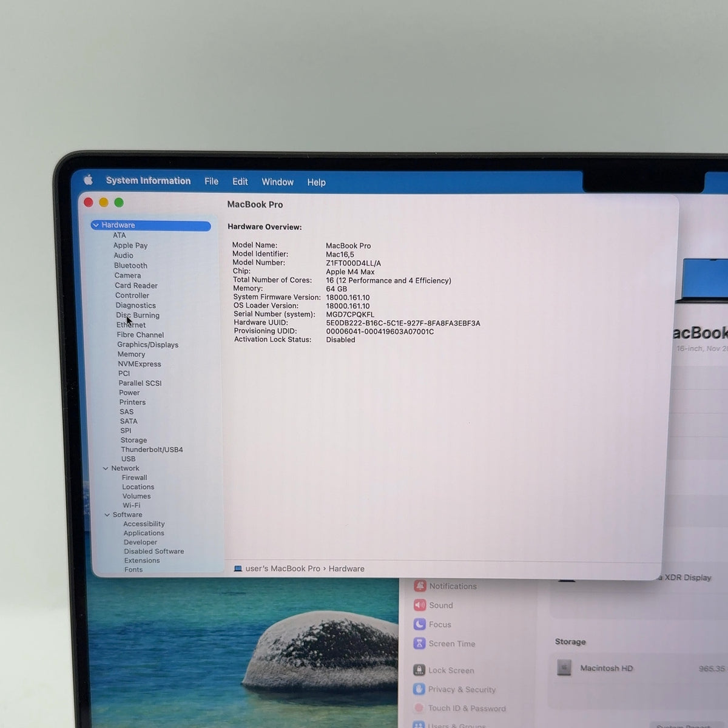Select Bluetooth in the sidebar
Image resolution: width=728 pixels, height=728 pixels.
130,266
